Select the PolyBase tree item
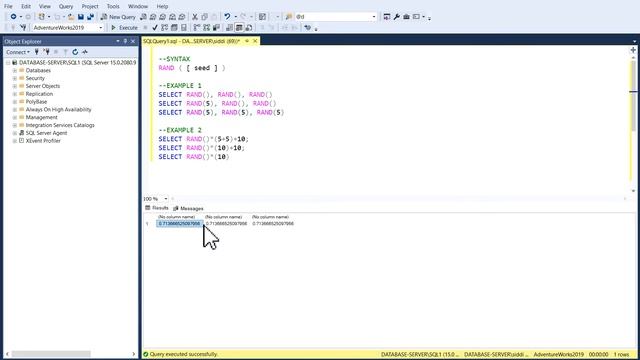 click(36, 102)
